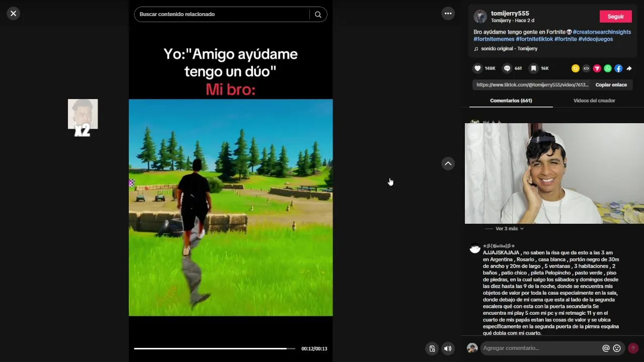Open the #fortnite hashtag link

click(566, 39)
